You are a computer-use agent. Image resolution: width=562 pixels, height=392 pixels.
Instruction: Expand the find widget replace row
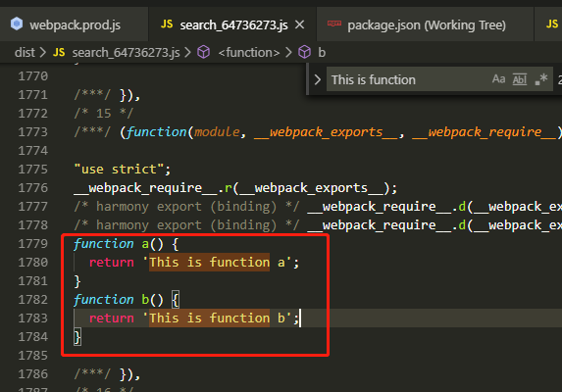(317, 79)
